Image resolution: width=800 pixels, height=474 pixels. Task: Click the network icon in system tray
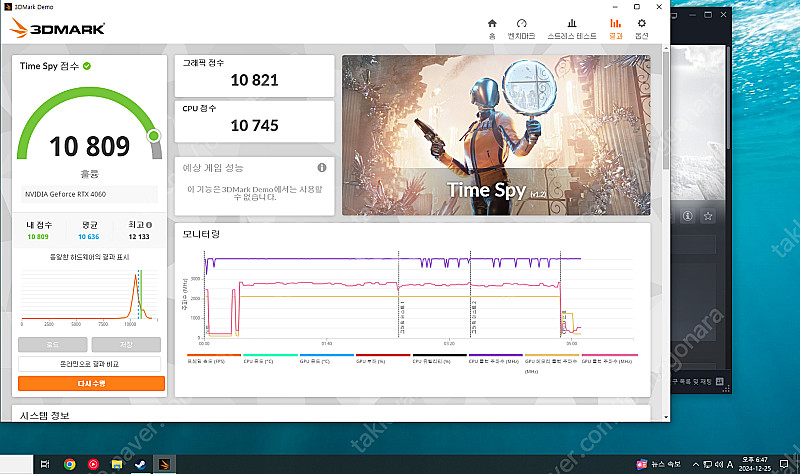pyautogui.click(x=708, y=464)
